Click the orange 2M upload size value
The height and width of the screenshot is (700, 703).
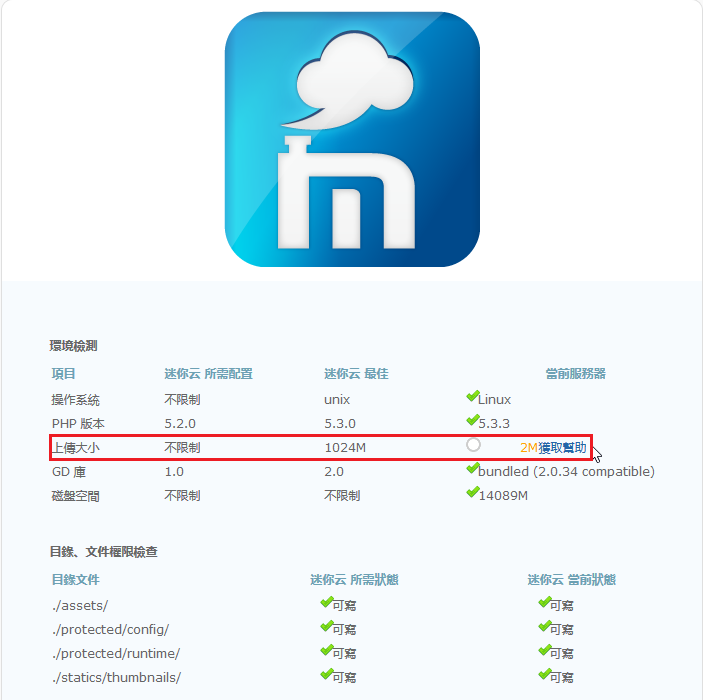pos(529,448)
